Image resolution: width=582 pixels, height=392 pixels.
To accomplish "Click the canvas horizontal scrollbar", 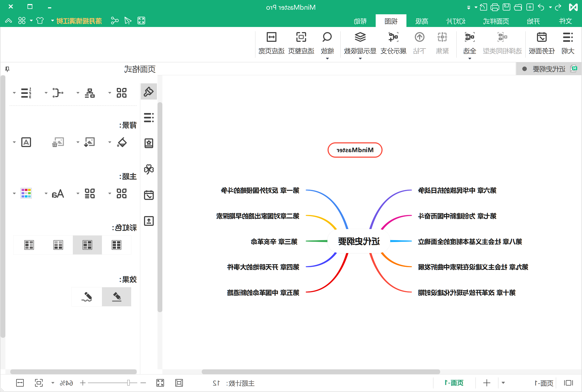I will point(321,371).
